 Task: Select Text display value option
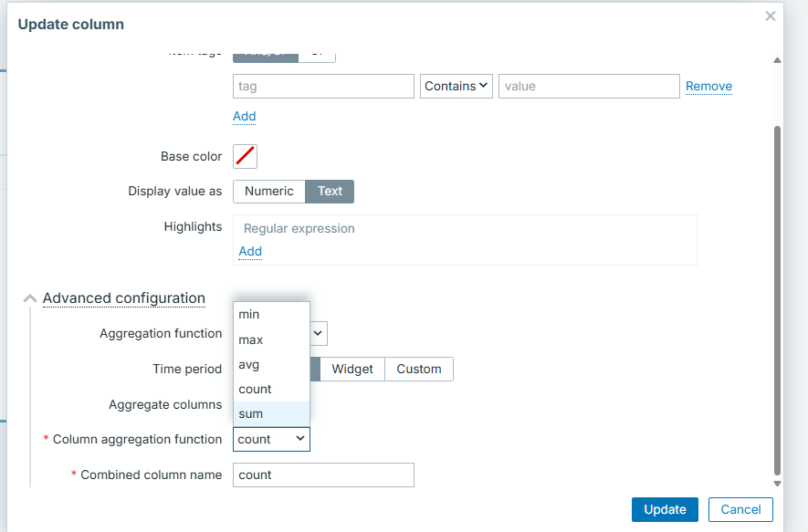click(x=330, y=191)
